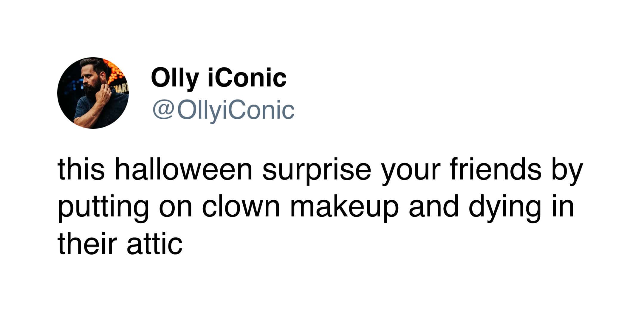644x319 pixels.
Task: Click the word "attic" in the tweet
Action: tap(154, 244)
